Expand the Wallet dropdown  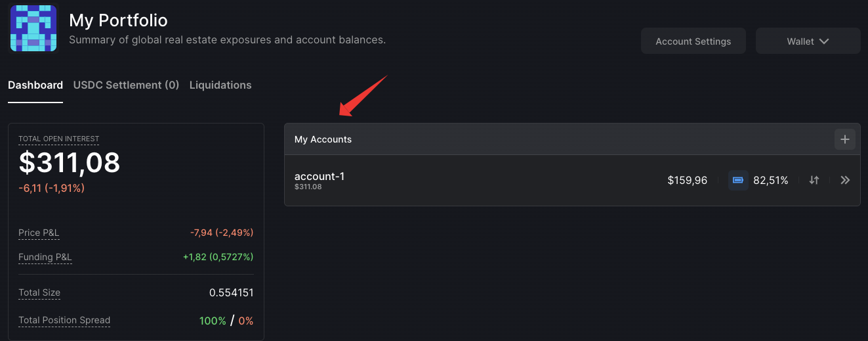click(808, 41)
